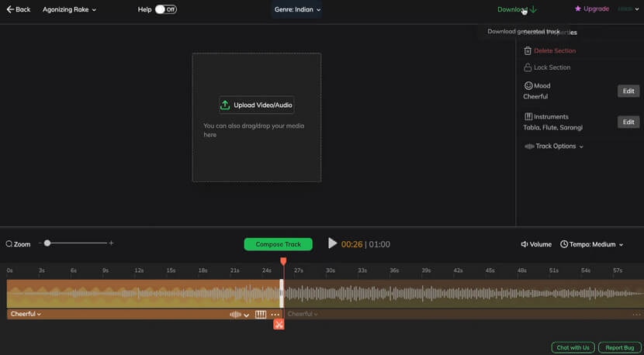Click the Zoom magnifier icon

9,244
